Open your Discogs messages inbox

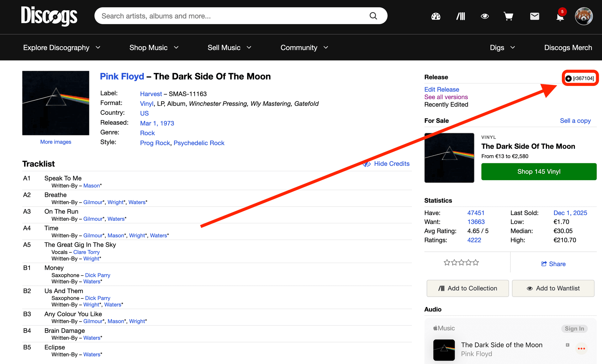[535, 16]
